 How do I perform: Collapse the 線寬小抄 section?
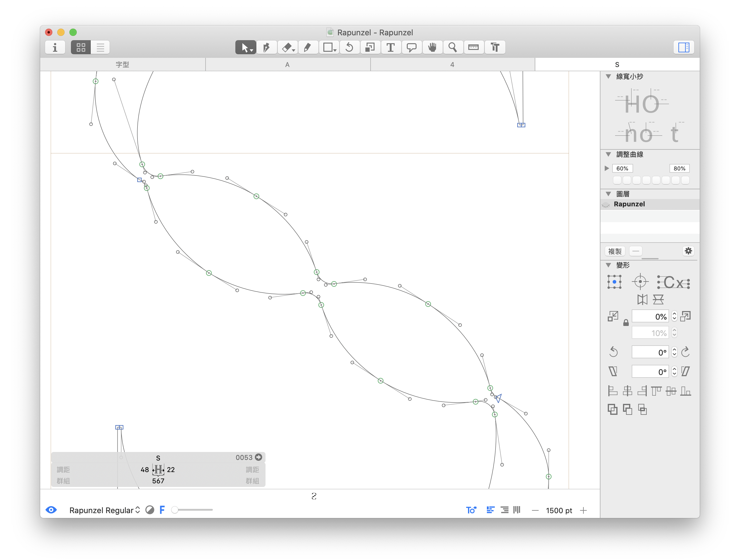click(608, 76)
